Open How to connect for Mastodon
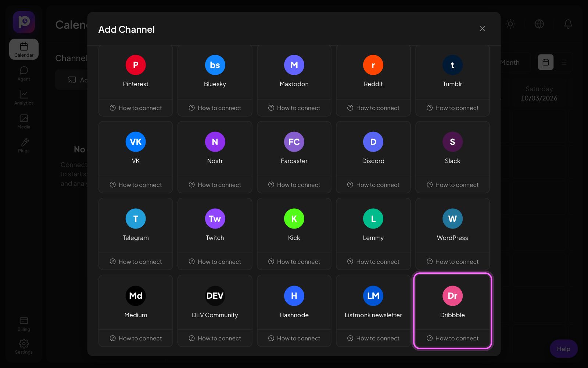 (x=294, y=108)
